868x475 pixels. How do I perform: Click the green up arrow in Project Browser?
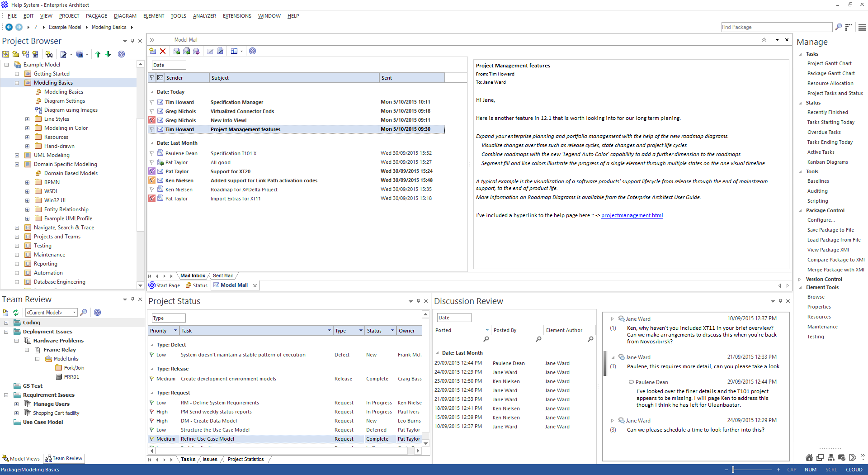point(98,54)
